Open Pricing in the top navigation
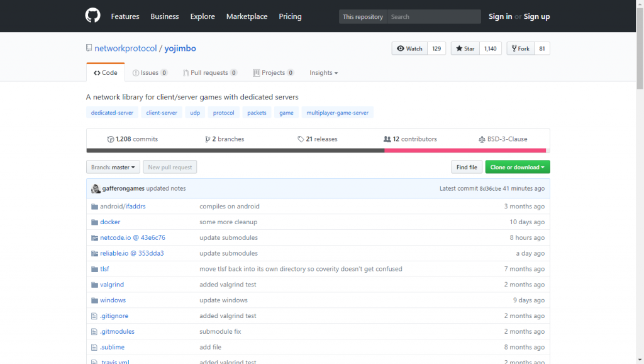Viewport: 644px width, 364px height. pos(291,16)
